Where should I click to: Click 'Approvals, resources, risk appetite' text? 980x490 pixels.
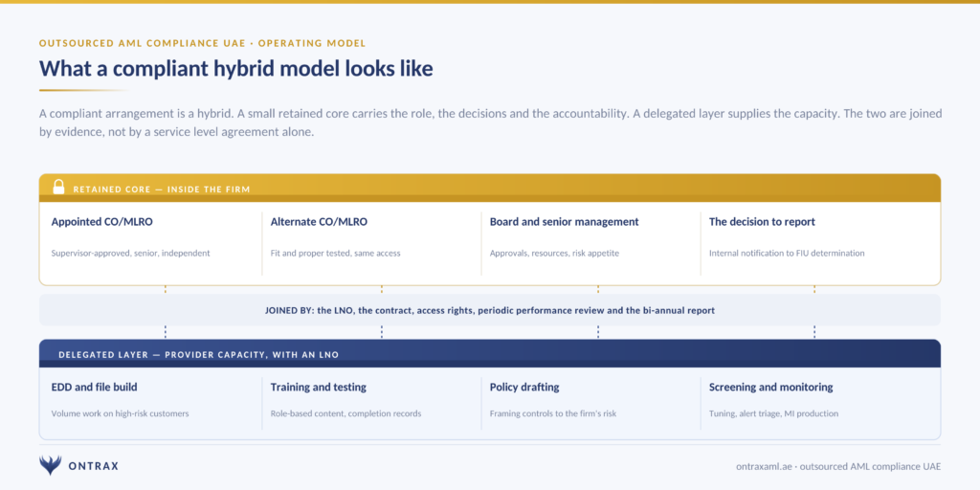click(555, 254)
